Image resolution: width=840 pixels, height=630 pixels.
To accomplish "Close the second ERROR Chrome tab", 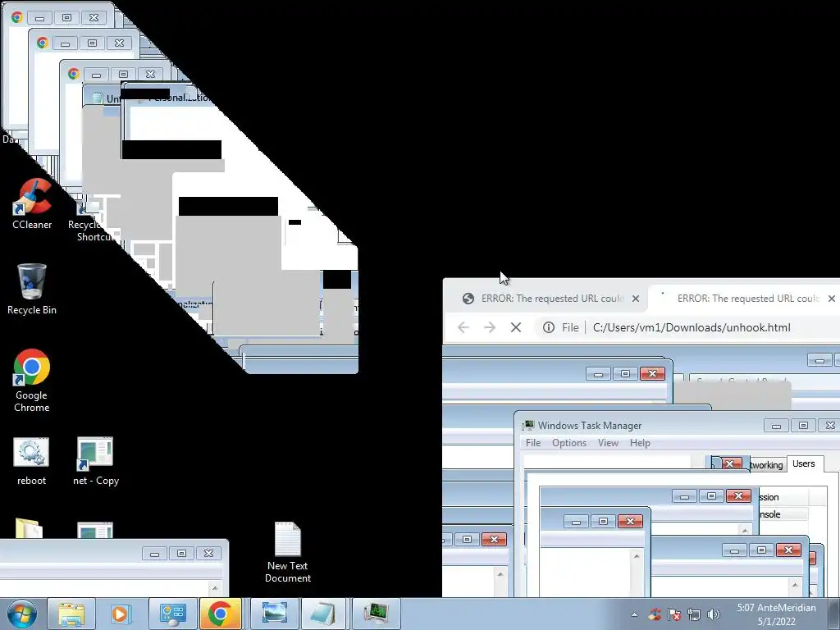I will point(832,299).
